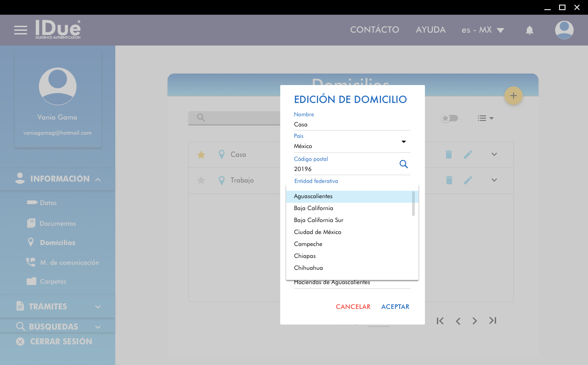Open the hamburger navigation menu
This screenshot has height=365, width=588.
pyautogui.click(x=21, y=30)
